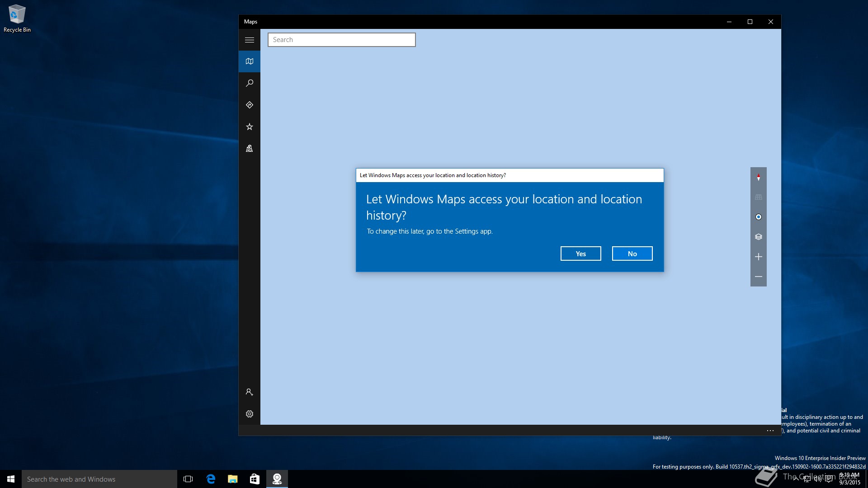
Task: Open the more options ellipsis
Action: click(770, 431)
